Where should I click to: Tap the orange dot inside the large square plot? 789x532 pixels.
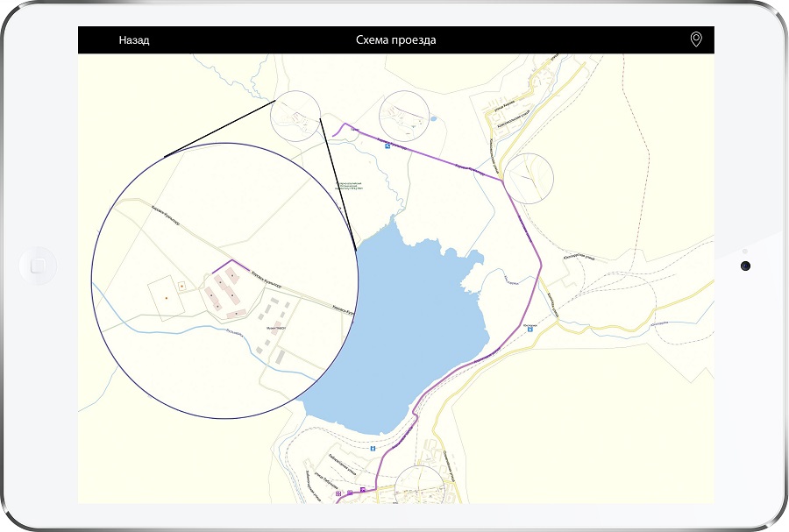[165, 298]
